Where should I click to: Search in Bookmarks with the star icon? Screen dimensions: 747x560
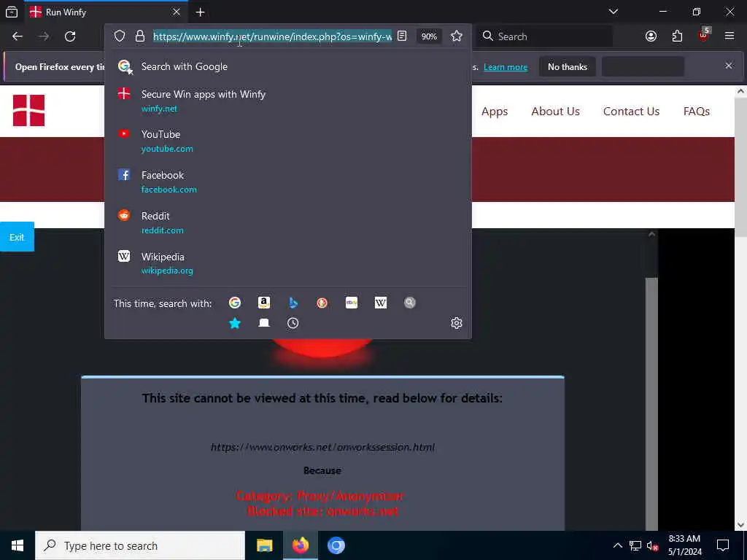click(235, 323)
